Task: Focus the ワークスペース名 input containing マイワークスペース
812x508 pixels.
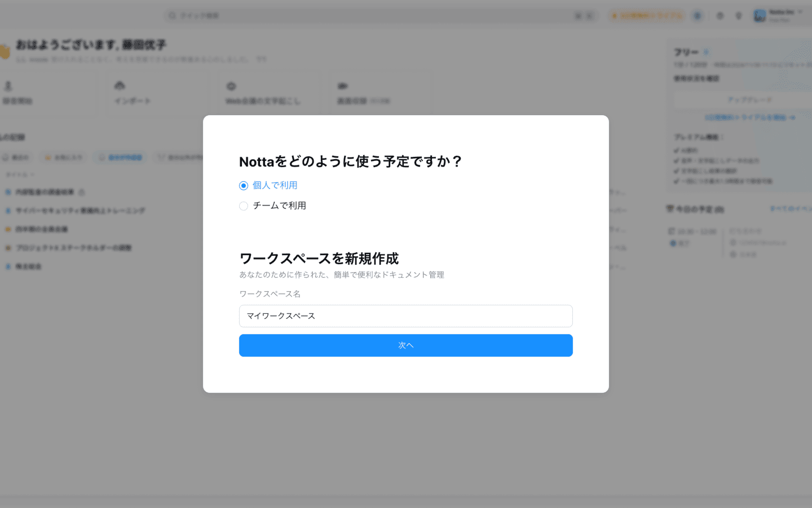Action: 406,316
